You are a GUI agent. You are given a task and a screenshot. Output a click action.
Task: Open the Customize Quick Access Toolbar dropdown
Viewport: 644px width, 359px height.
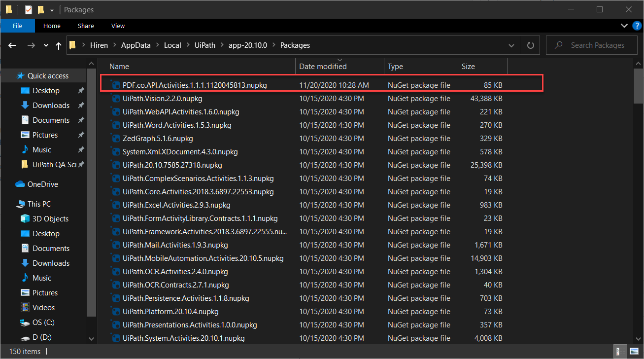[x=52, y=10]
